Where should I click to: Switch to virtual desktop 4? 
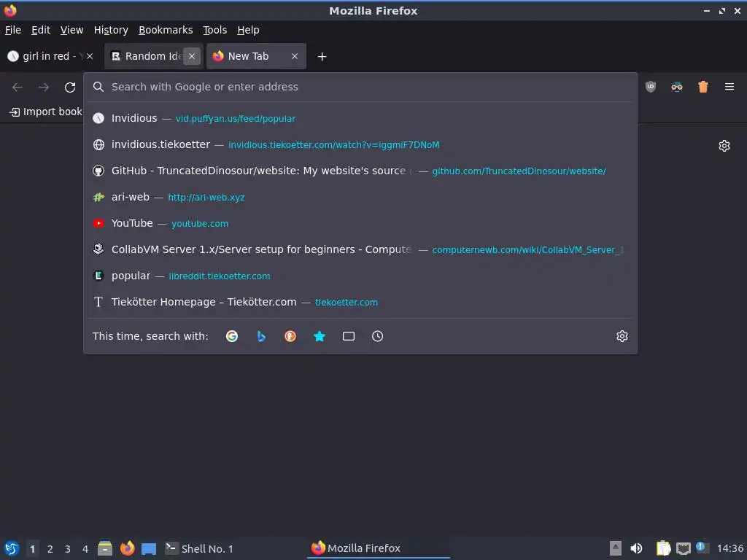[85, 548]
